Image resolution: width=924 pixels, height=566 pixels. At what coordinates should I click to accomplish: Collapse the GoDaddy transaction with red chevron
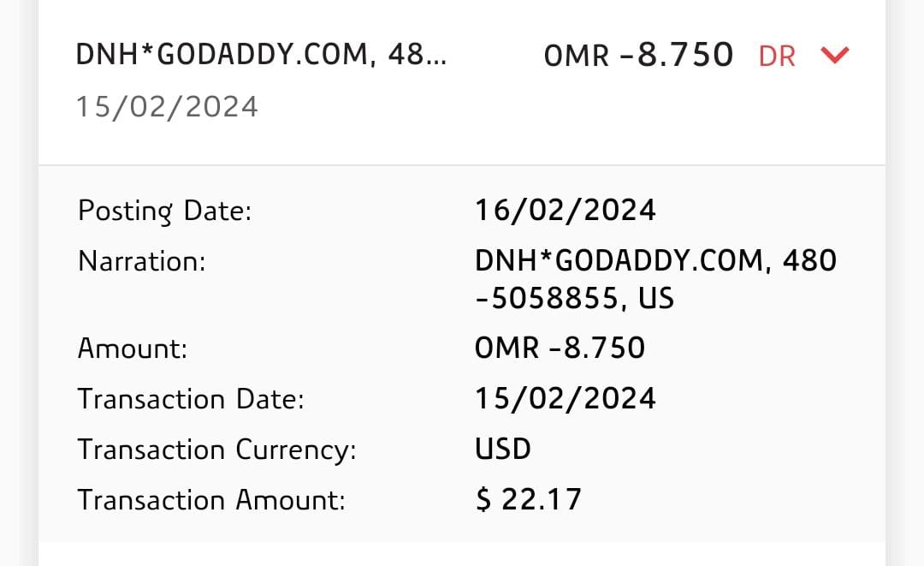[834, 56]
